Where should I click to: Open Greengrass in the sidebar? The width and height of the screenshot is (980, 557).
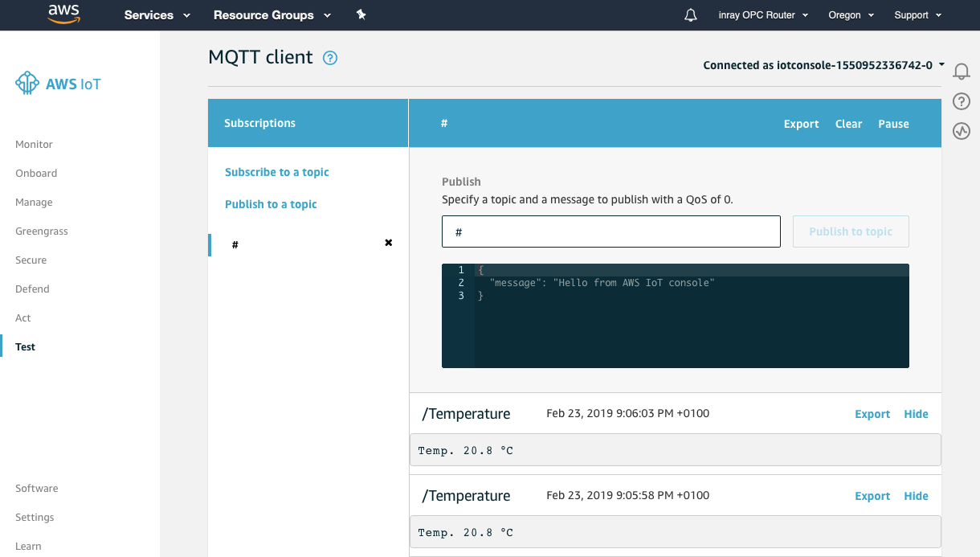point(42,231)
